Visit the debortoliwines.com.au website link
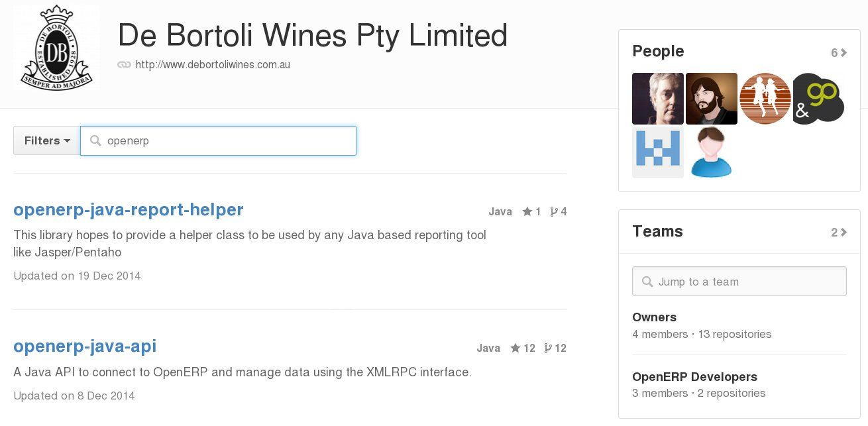 click(x=213, y=65)
